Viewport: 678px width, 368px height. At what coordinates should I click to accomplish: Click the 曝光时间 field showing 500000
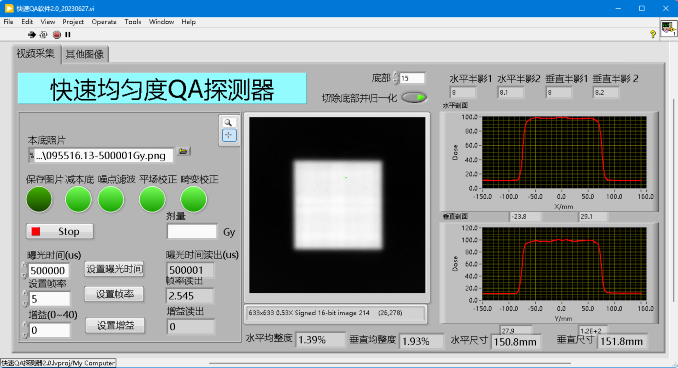click(x=49, y=271)
